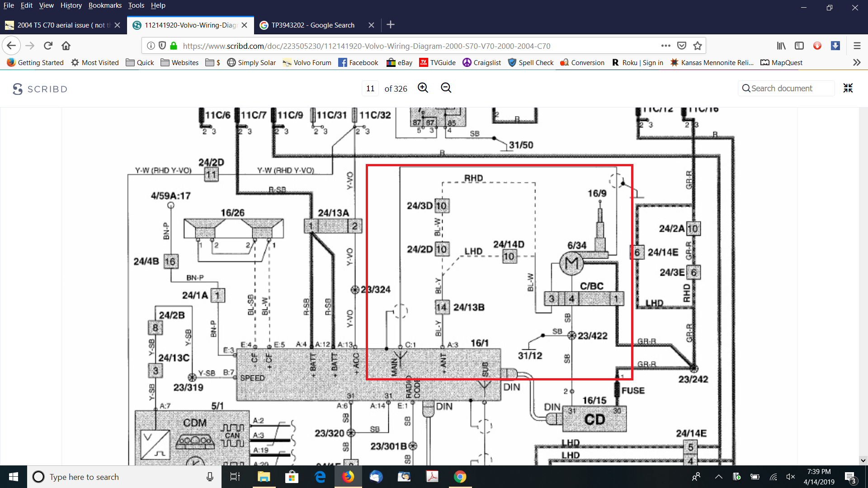The height and width of the screenshot is (488, 868).
Task: Open the Firefox hamburger menu
Action: tap(857, 46)
